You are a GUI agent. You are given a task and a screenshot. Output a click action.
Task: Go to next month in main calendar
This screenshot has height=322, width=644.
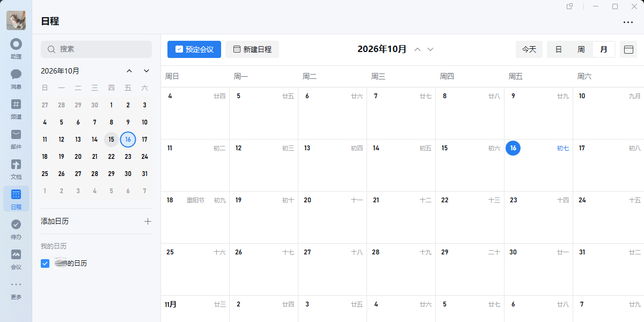(430, 49)
